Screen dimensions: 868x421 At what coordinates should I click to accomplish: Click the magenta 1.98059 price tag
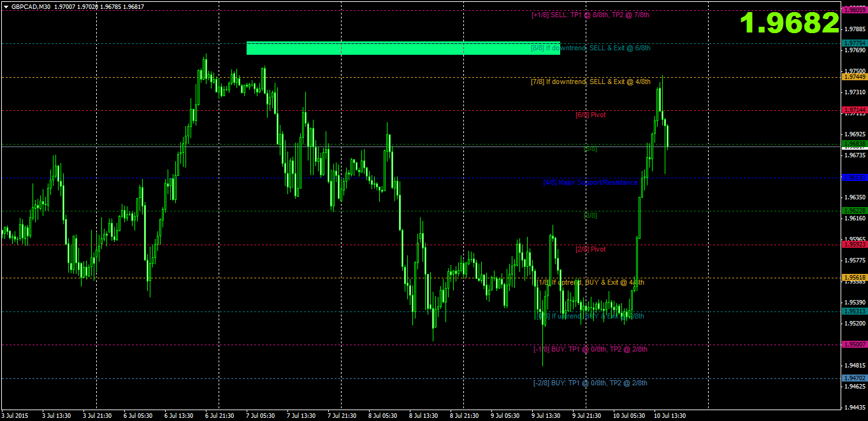pyautogui.click(x=854, y=10)
